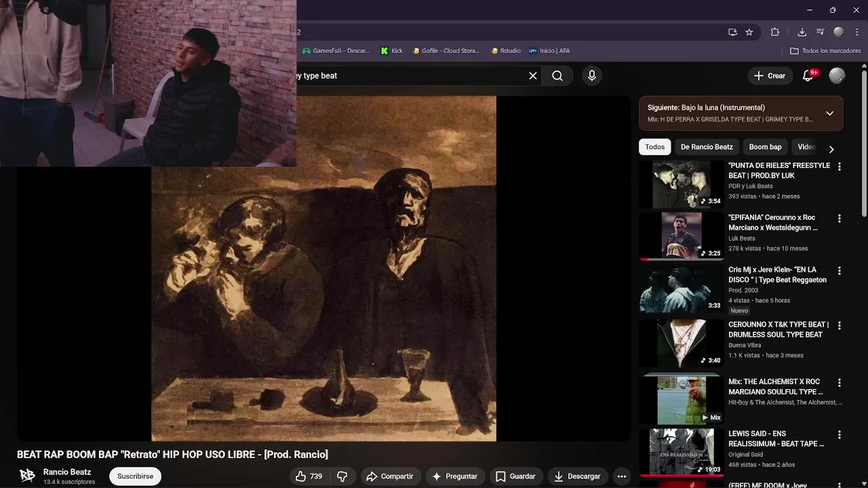The width and height of the screenshot is (868, 488).
Task: Open Kick bookmark
Action: pyautogui.click(x=392, y=51)
